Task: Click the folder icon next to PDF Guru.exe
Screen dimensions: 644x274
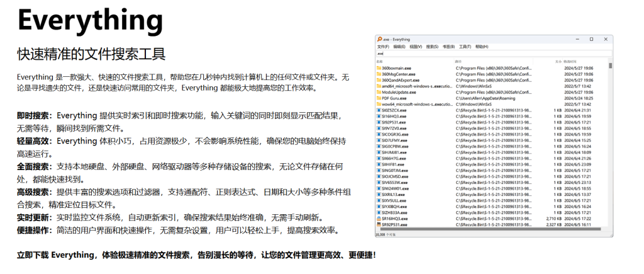Action: click(x=379, y=98)
